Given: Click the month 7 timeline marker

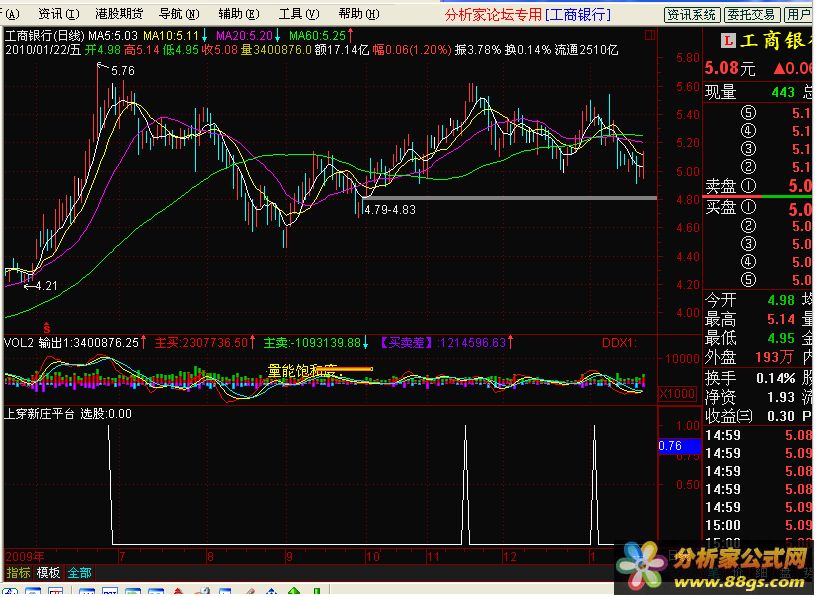Looking at the screenshot, I should (x=122, y=557).
